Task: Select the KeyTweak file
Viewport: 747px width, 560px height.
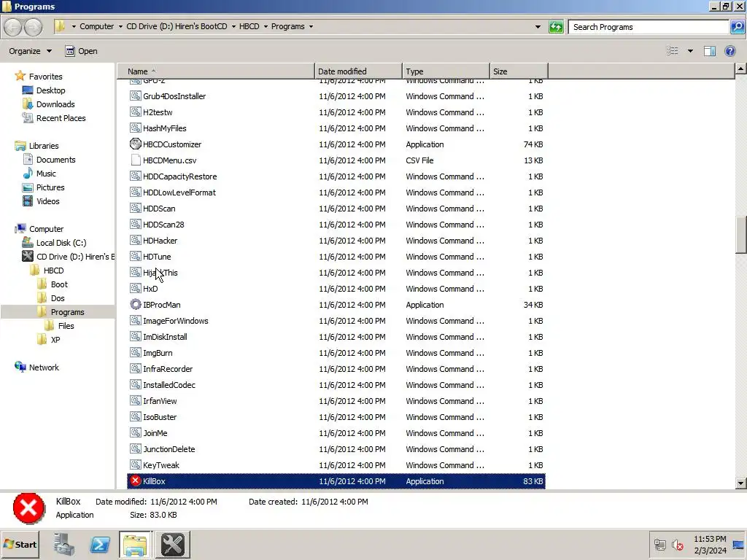Action: click(x=161, y=464)
